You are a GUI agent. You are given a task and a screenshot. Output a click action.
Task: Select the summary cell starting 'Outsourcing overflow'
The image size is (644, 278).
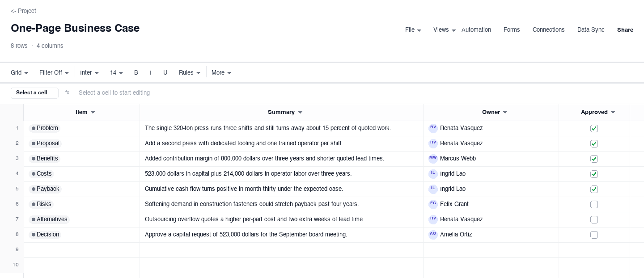pyautogui.click(x=281, y=219)
